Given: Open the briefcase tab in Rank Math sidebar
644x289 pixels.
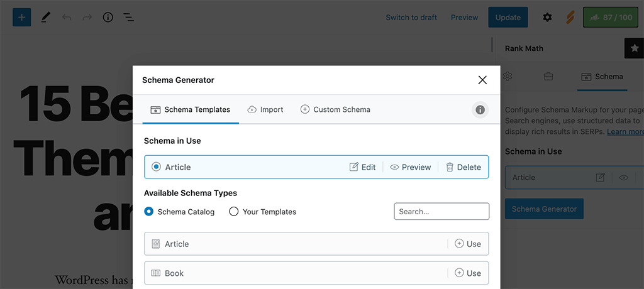Looking at the screenshot, I should 548,77.
